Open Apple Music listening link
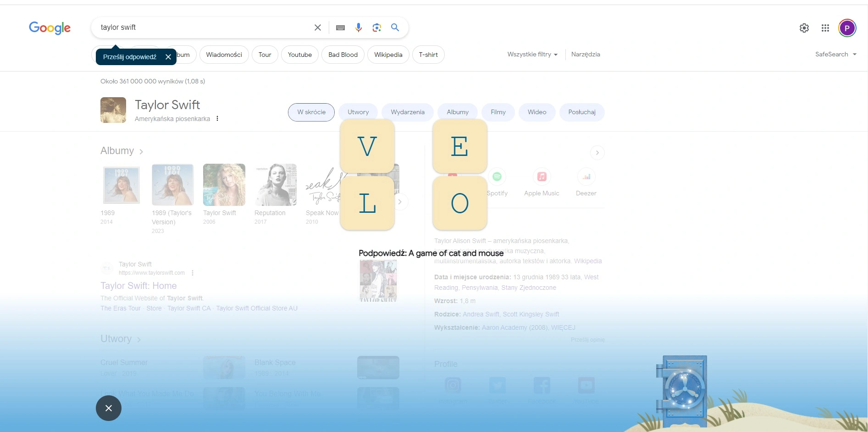This screenshot has width=868, height=432. (x=542, y=183)
